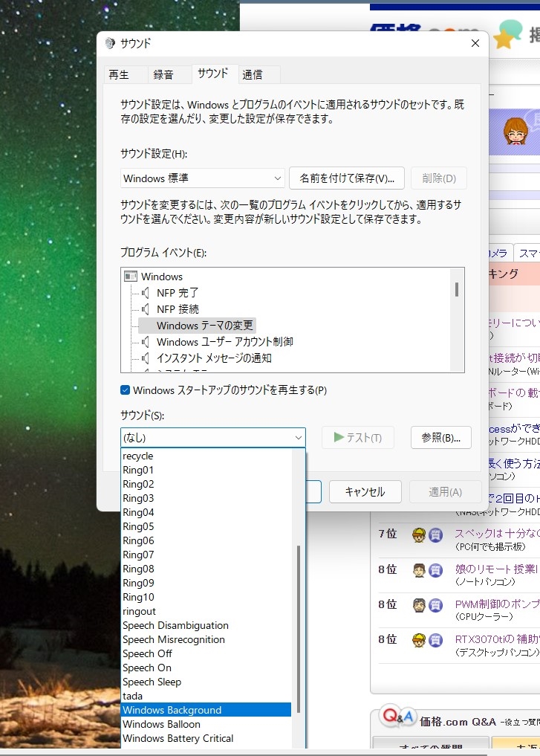Choose Speech Off sound
Screen dimensions: 540x756
click(206, 653)
